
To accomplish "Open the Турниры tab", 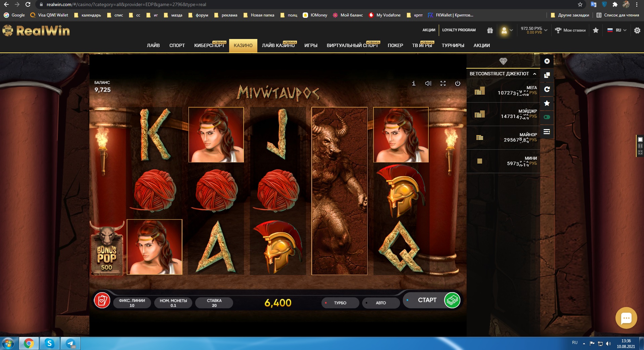I will [x=453, y=45].
